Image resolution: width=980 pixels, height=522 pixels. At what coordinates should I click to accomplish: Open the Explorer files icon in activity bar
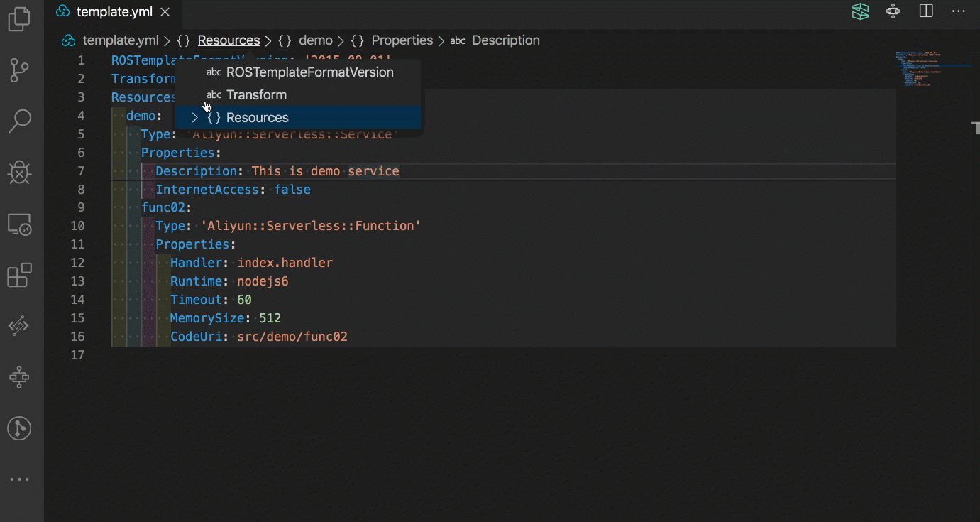[19, 18]
